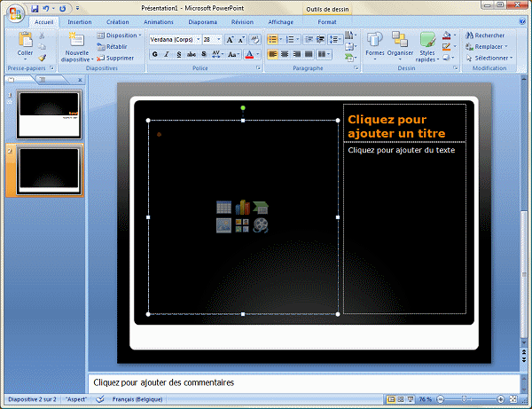Image resolution: width=532 pixels, height=409 pixels.
Task: Open the Animations ribbon tab
Action: tap(158, 21)
